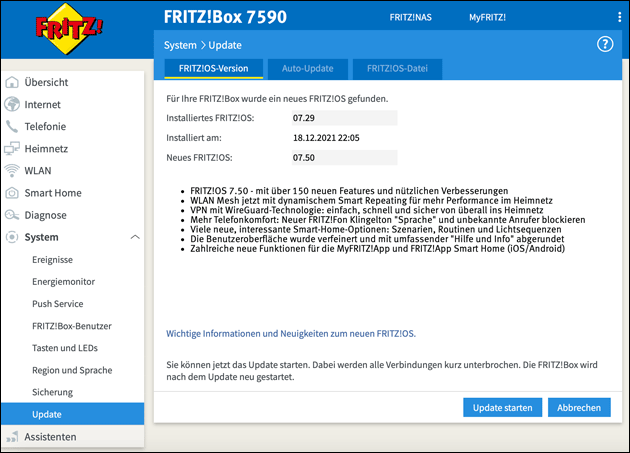
Task: Click the FRITZ! logo
Action: (x=69, y=29)
